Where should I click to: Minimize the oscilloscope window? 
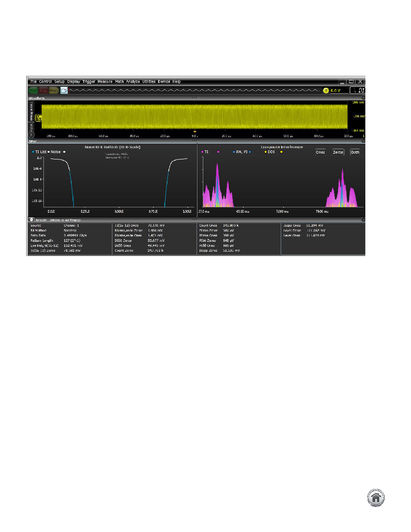click(342, 82)
